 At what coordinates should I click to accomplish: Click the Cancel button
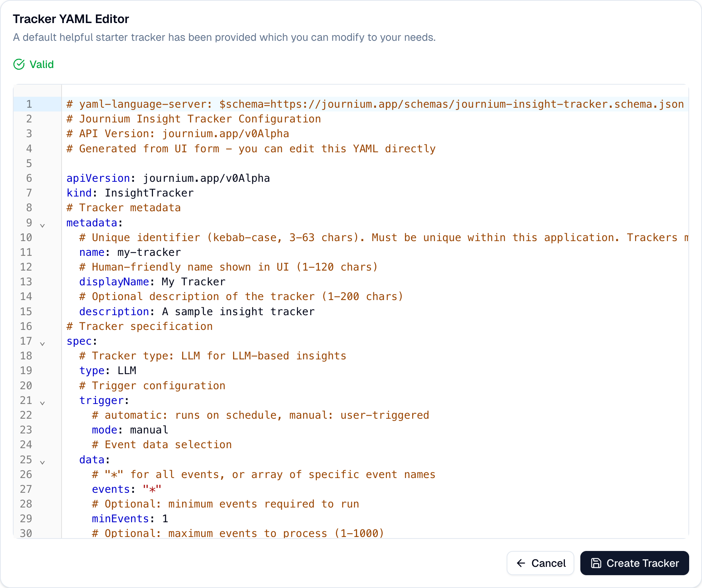[540, 563]
